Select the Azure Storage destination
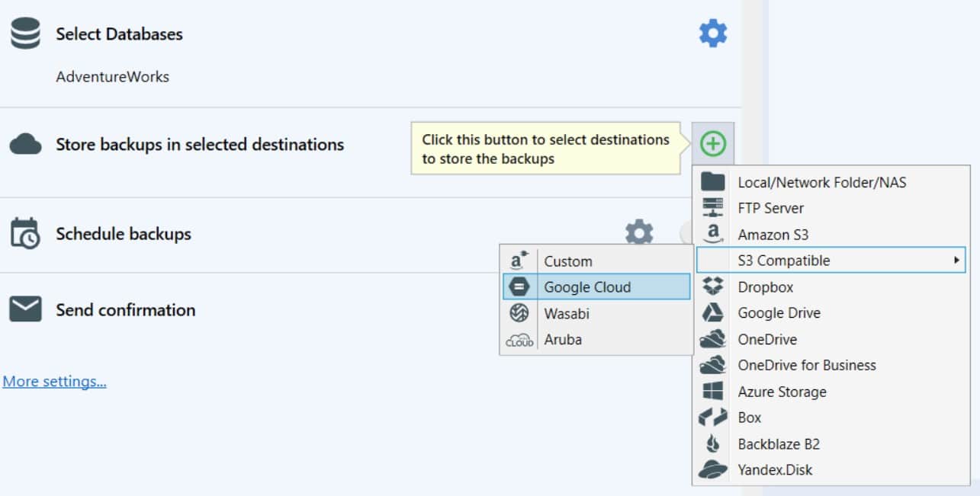 point(781,392)
